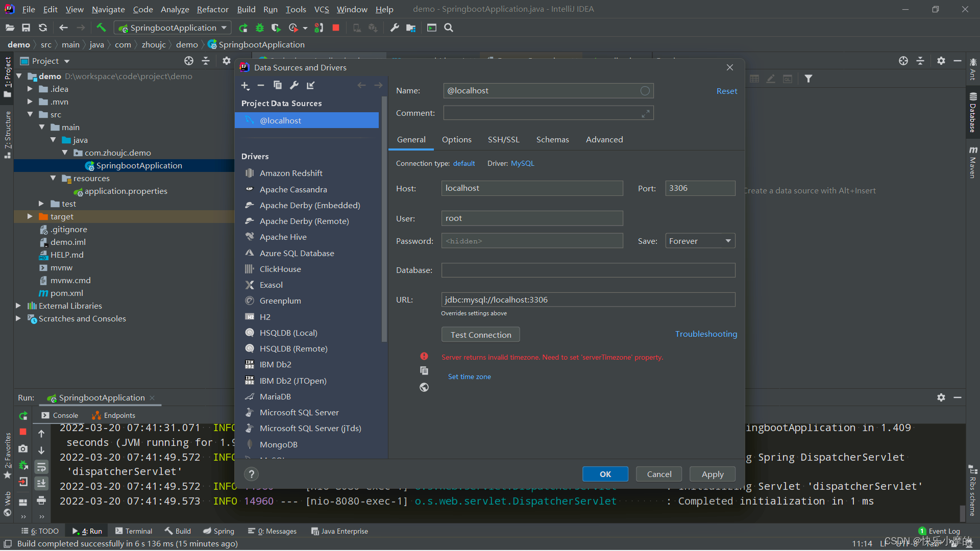
Task: Click the filter icon in the Database panel
Action: click(808, 79)
